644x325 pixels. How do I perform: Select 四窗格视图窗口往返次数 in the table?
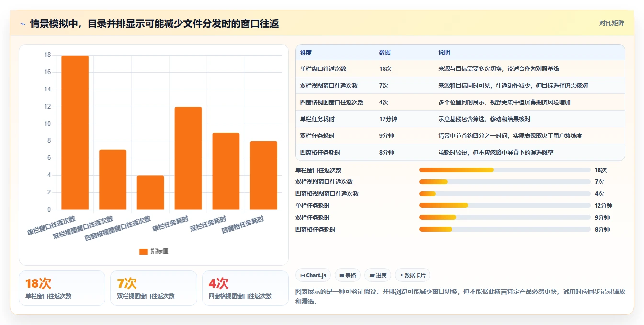(332, 102)
